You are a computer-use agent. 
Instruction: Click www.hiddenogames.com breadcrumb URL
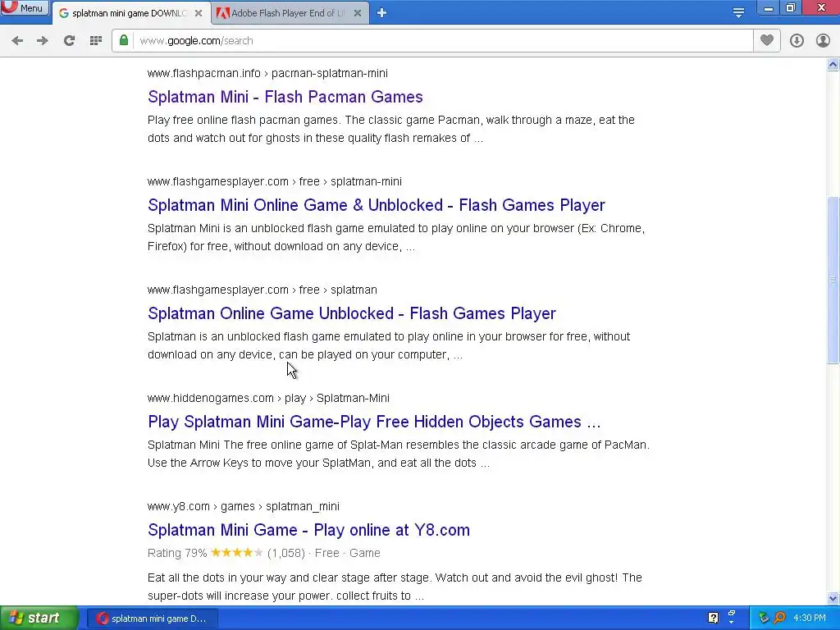268,398
